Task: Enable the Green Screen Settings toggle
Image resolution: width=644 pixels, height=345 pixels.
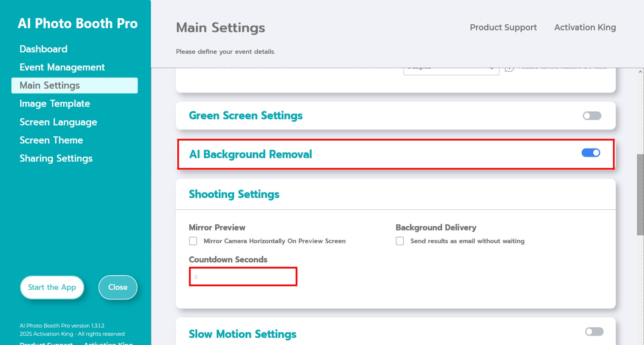Action: 592,116
